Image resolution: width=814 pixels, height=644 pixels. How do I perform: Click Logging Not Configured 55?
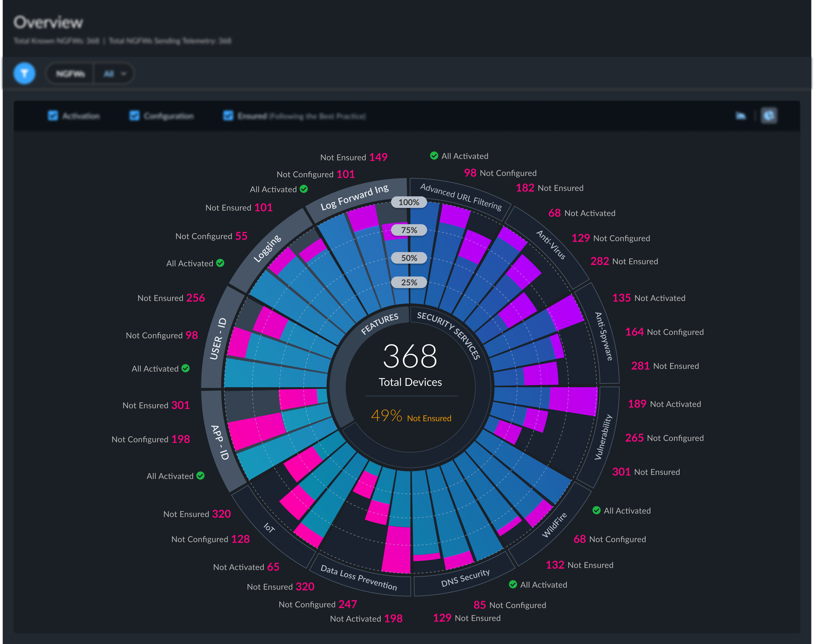(x=211, y=236)
